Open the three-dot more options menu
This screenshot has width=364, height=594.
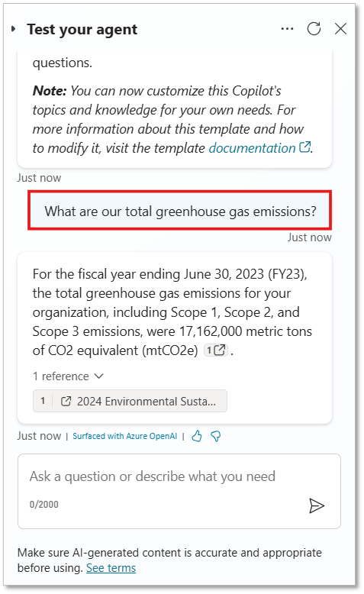click(x=287, y=29)
